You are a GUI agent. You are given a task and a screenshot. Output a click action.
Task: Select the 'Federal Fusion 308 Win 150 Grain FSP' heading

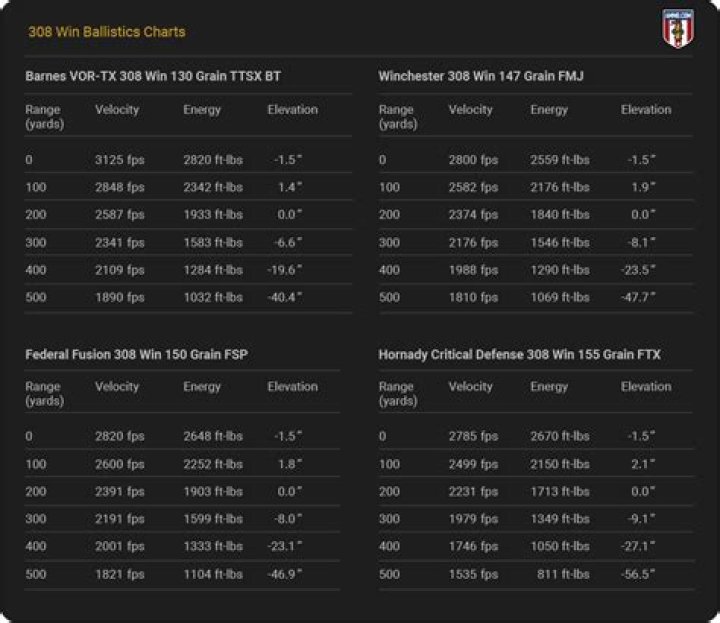[x=136, y=354]
